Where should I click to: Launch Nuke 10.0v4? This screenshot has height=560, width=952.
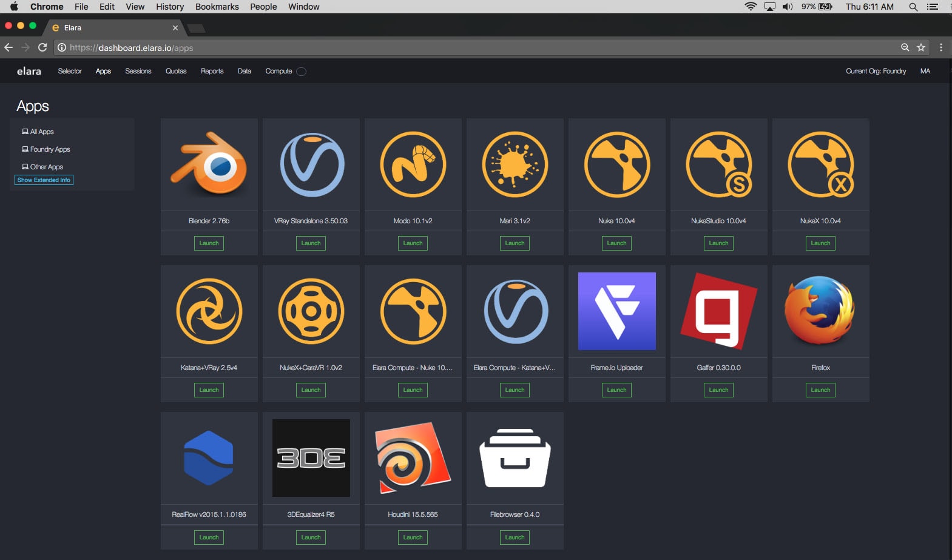pos(617,243)
